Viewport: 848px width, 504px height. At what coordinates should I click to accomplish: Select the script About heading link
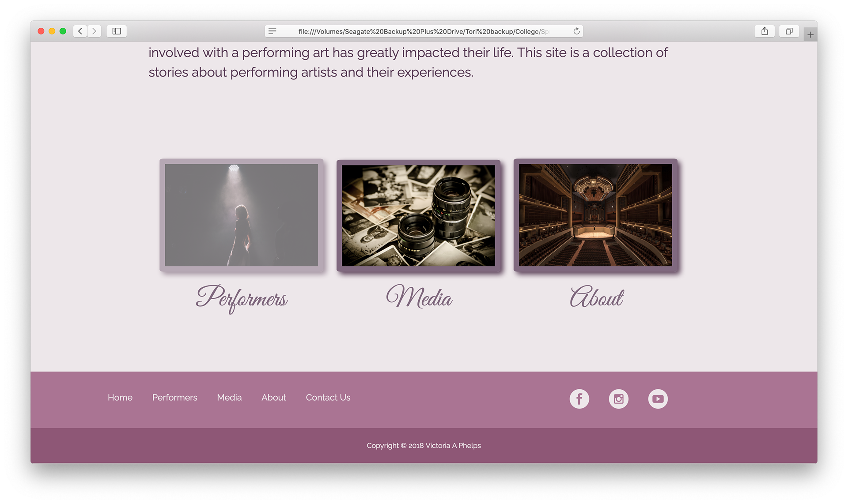[596, 296]
